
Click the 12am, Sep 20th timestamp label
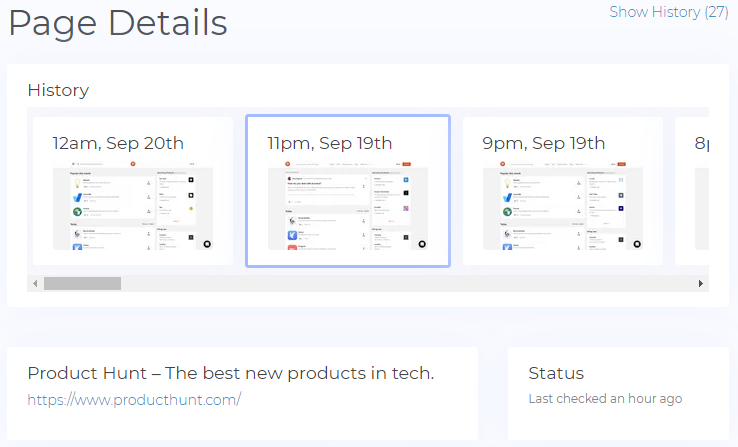tap(118, 144)
